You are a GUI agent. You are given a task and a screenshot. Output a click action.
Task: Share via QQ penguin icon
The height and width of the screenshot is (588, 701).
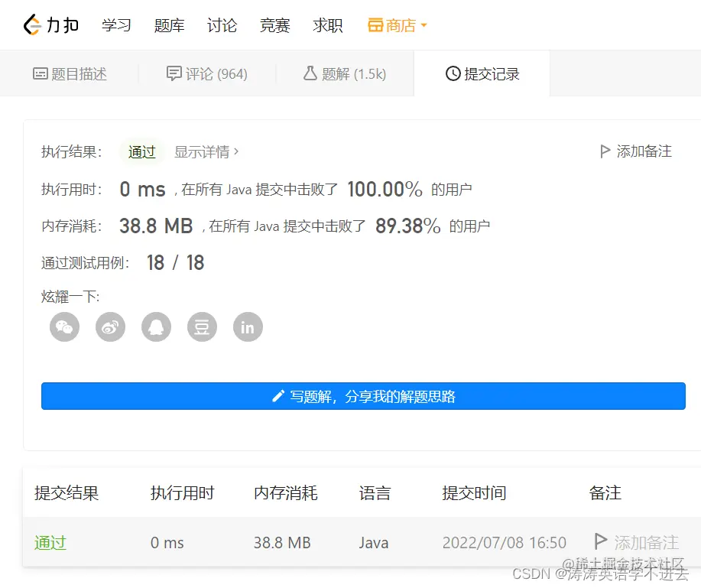tap(156, 326)
